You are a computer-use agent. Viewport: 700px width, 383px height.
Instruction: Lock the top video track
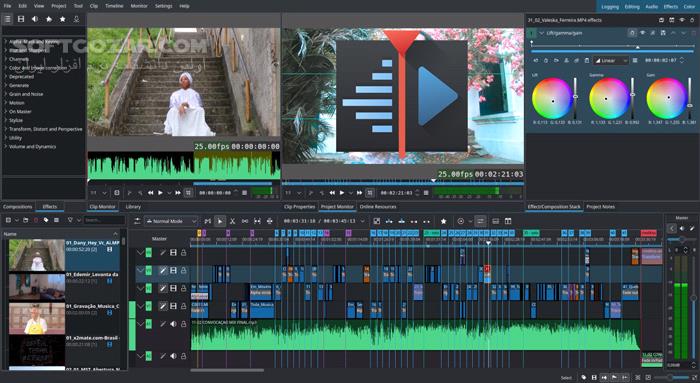(x=183, y=253)
